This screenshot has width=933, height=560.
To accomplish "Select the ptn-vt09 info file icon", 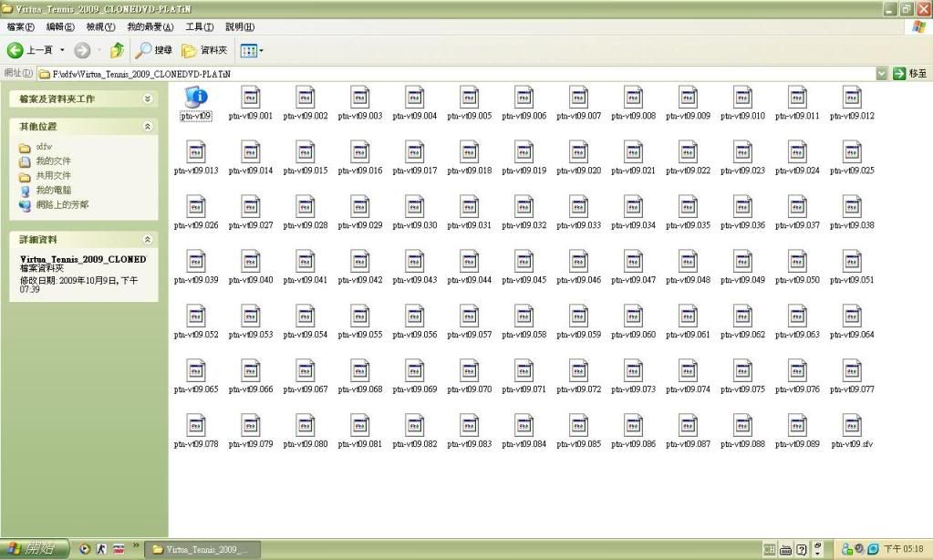I will [196, 97].
